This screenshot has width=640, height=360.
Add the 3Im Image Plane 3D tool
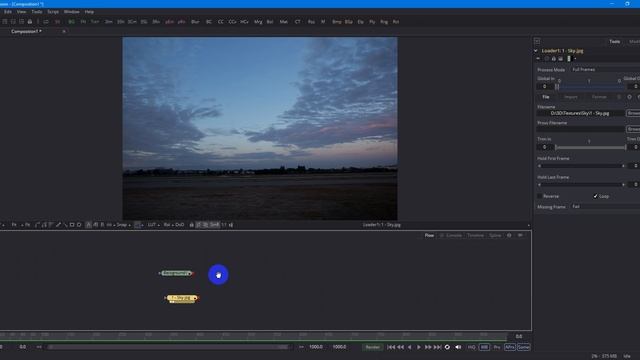[x=109, y=22]
